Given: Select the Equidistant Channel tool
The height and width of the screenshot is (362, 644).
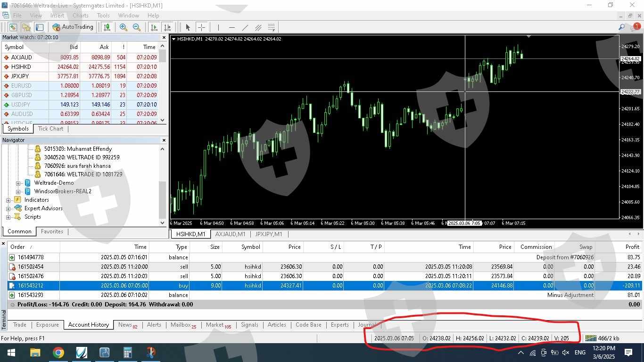Looking at the screenshot, I should [x=258, y=27].
